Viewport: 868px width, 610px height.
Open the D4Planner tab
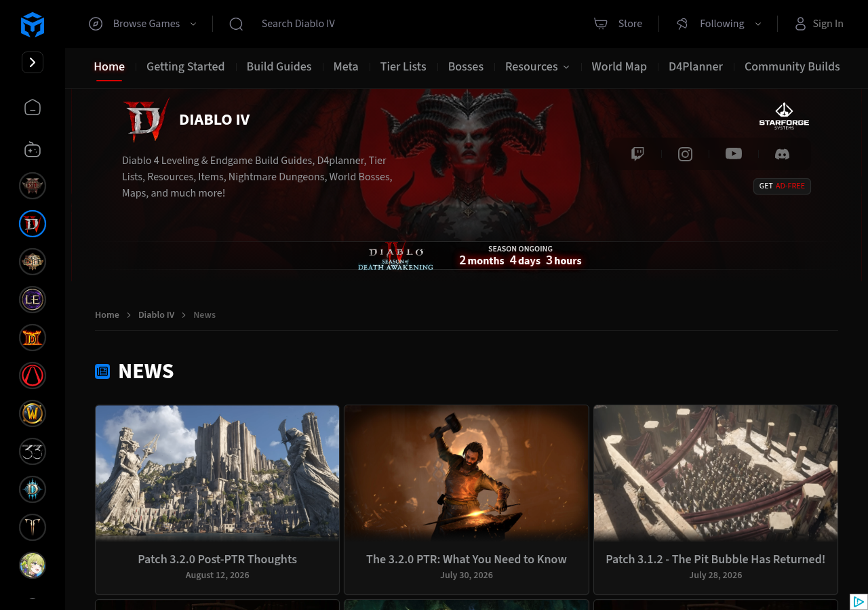click(696, 66)
